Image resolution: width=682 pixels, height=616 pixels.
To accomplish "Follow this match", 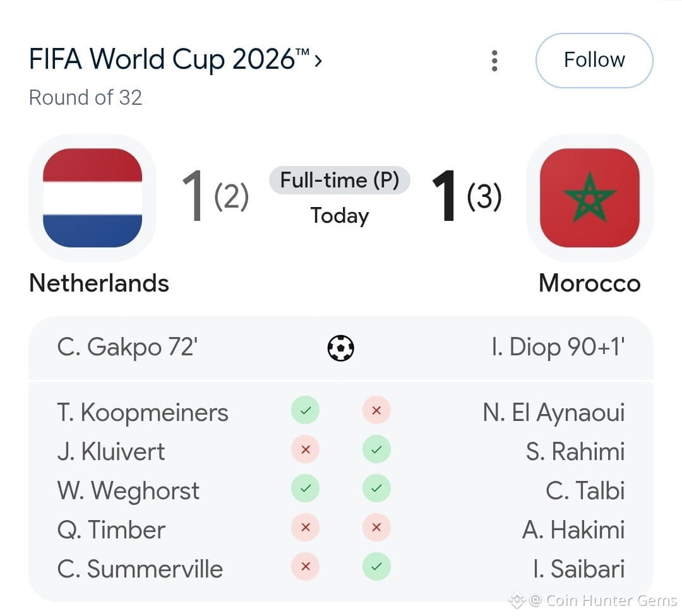I will [594, 61].
